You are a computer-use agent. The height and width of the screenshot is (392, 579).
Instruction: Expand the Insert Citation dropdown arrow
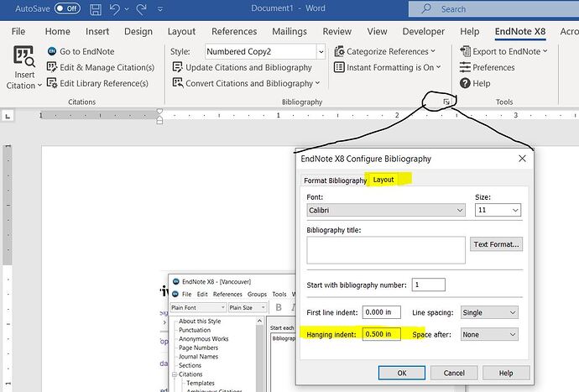[39, 86]
